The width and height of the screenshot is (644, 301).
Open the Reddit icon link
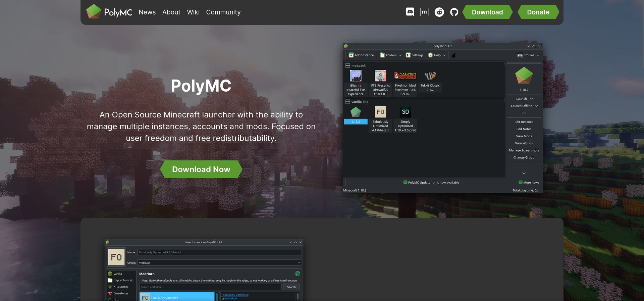(439, 12)
